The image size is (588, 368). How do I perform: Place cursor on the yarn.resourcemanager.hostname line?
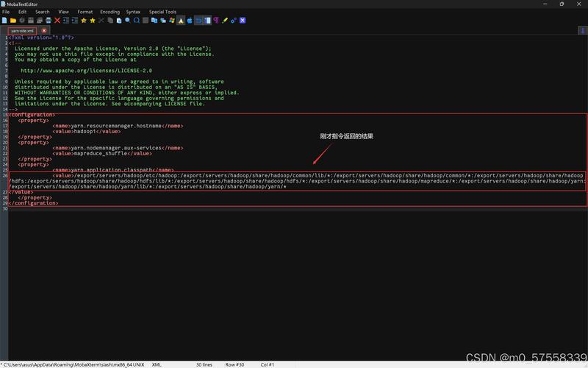pyautogui.click(x=118, y=126)
